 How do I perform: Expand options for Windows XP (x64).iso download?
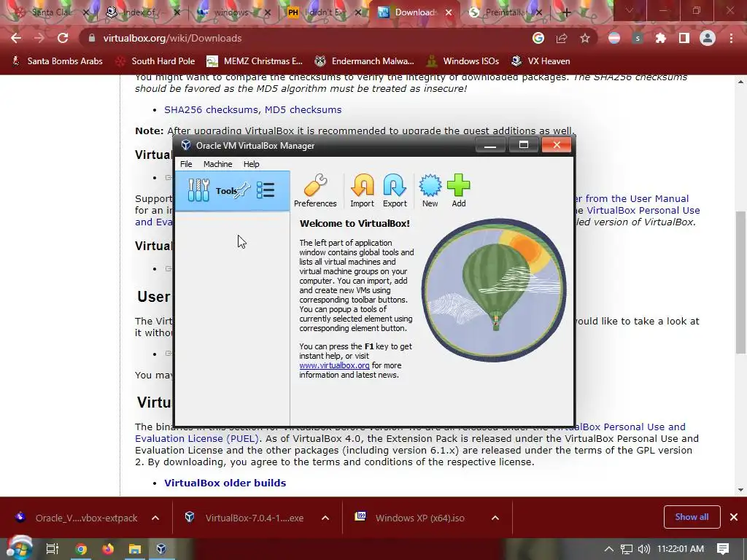click(x=495, y=518)
